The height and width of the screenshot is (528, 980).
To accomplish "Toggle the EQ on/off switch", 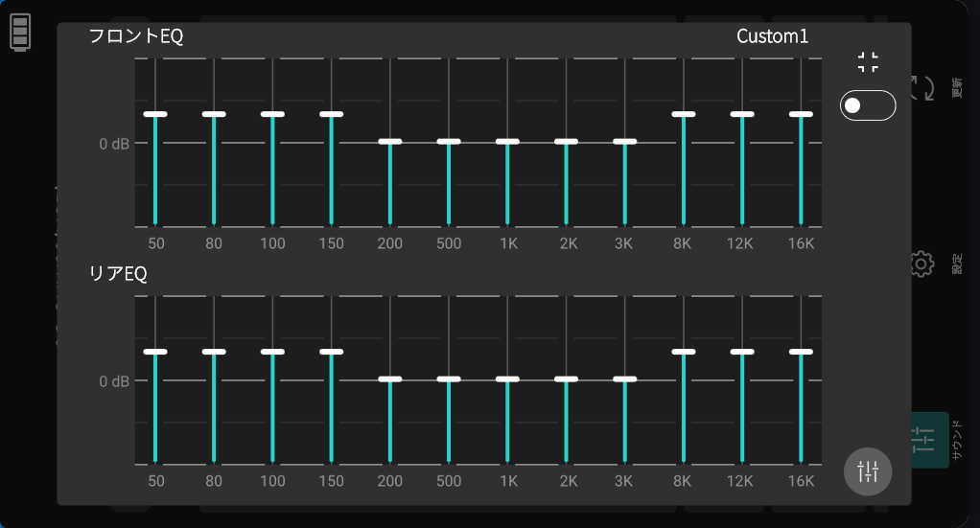I will [867, 105].
